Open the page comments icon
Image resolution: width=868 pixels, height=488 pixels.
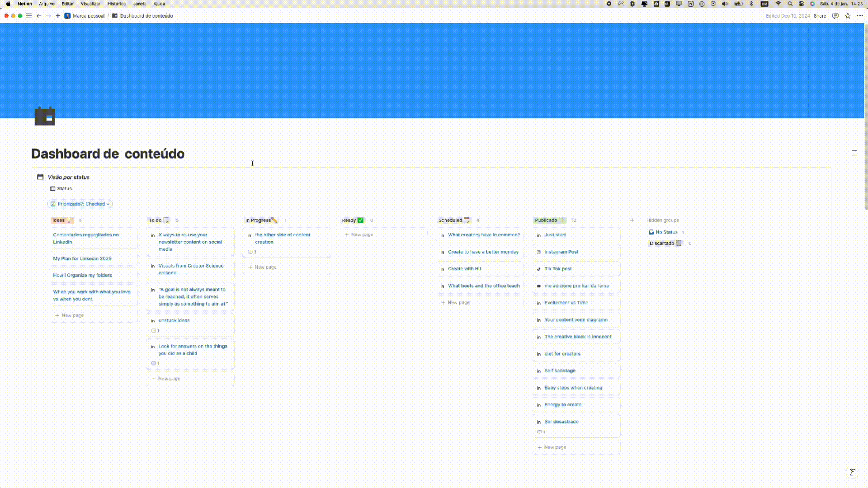835,16
